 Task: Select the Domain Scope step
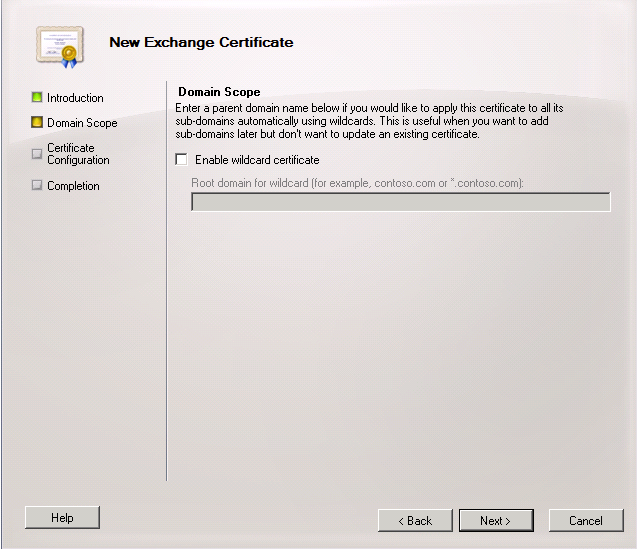82,123
